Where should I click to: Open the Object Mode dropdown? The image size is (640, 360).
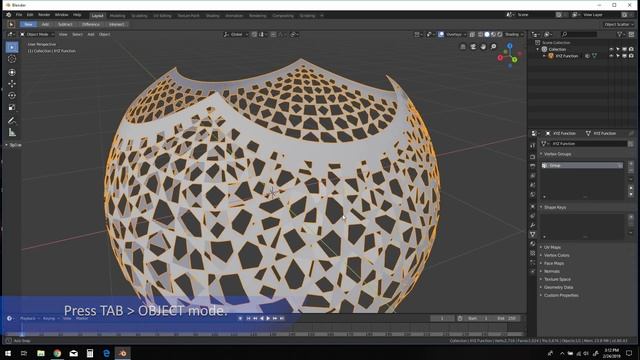point(36,34)
